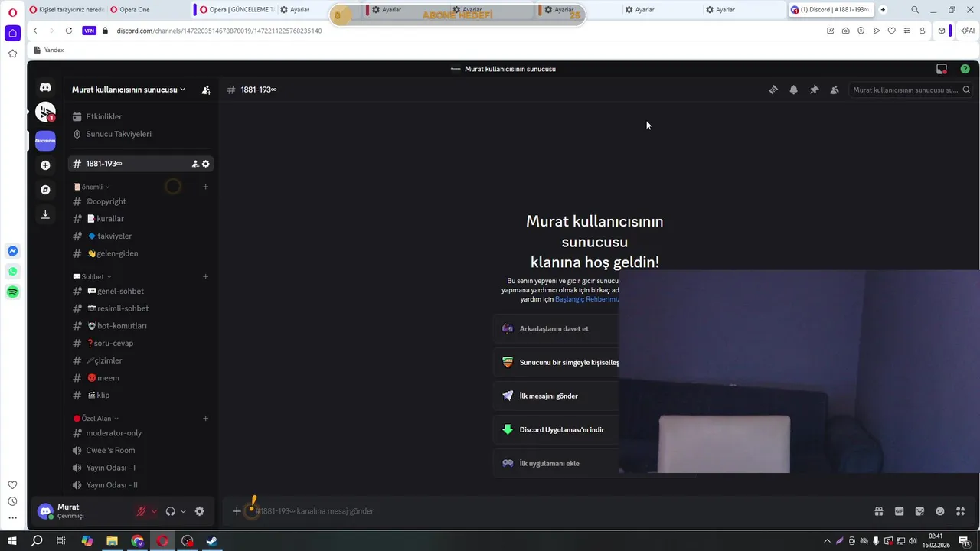The height and width of the screenshot is (551, 980).
Task: Open WhatsApp in Opera sidebar
Action: coord(12,271)
